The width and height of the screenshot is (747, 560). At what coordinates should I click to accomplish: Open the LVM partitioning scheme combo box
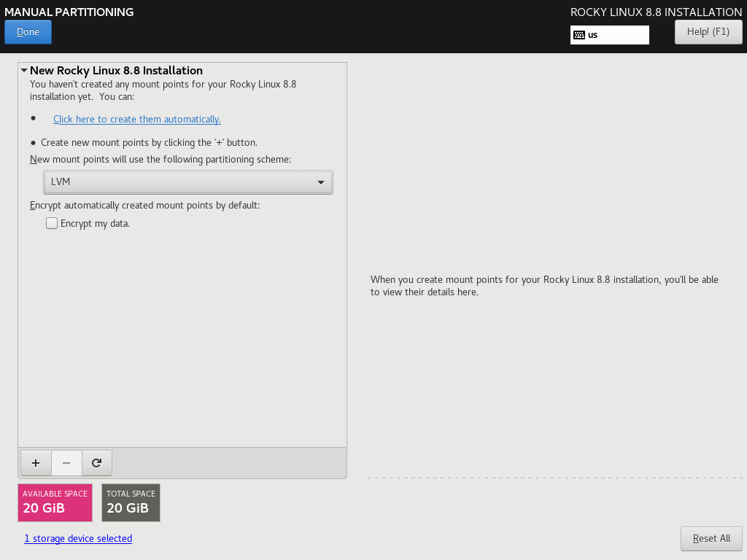pos(188,182)
